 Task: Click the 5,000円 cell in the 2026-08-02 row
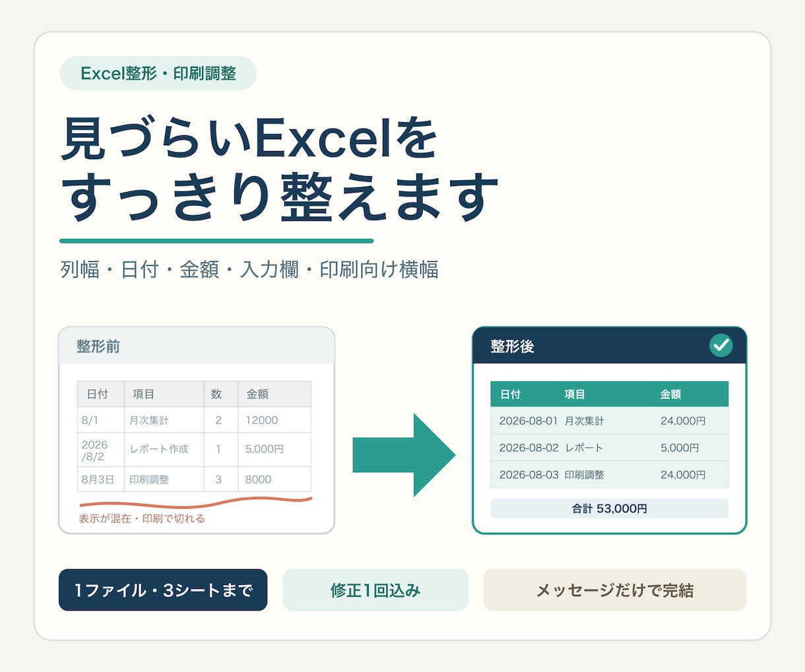pyautogui.click(x=680, y=448)
